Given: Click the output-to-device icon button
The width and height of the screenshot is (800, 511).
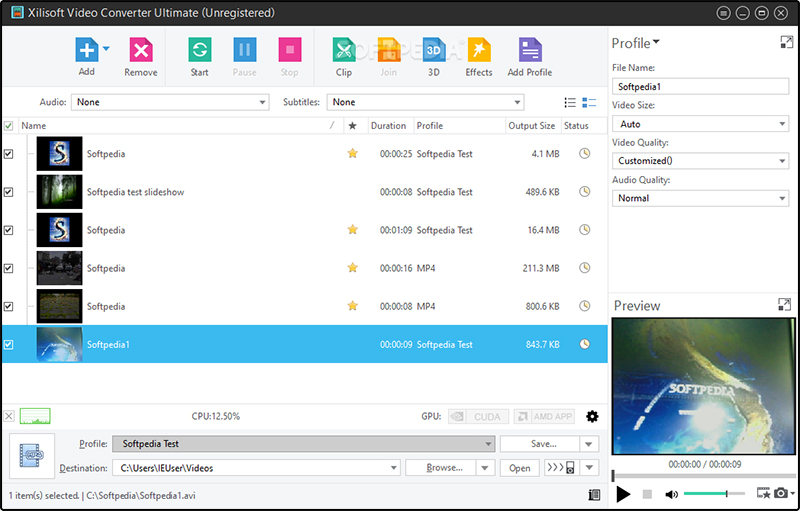Looking at the screenshot, I should coord(561,468).
